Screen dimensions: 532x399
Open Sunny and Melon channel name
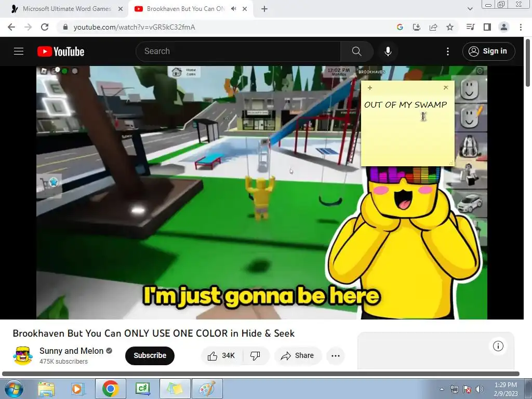71,351
